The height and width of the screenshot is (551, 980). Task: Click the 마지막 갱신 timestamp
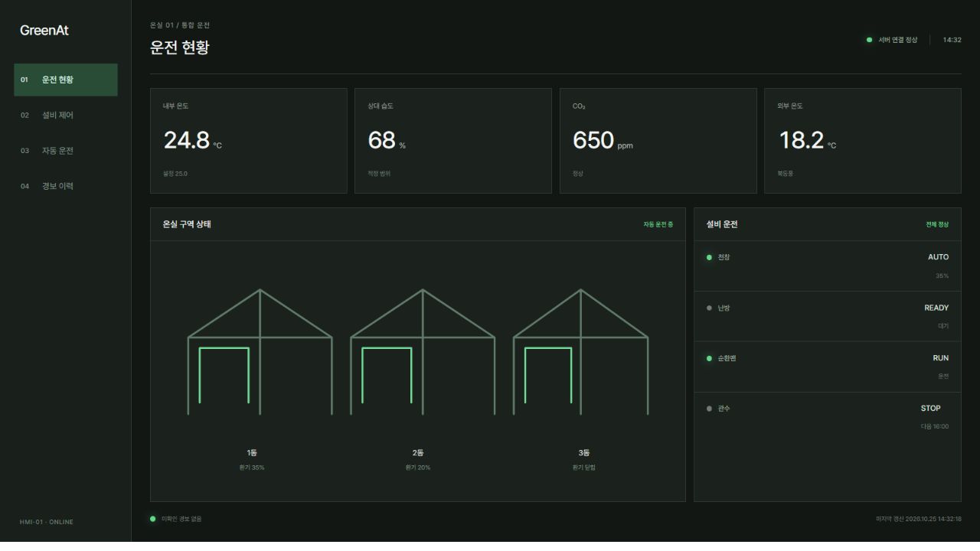click(919, 519)
